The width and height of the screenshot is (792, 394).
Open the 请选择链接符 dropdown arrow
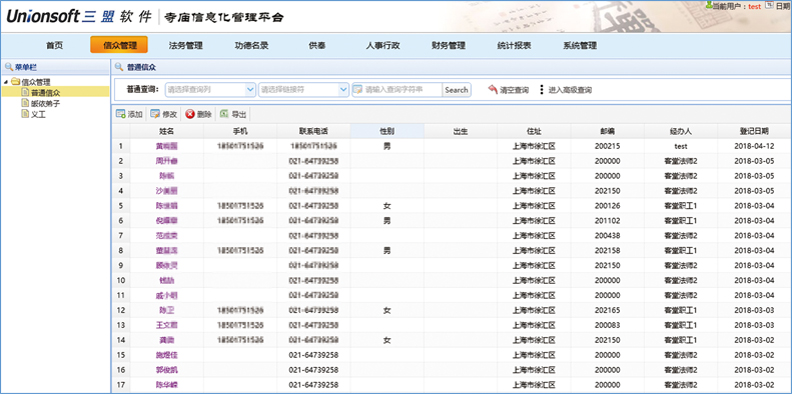tap(343, 89)
